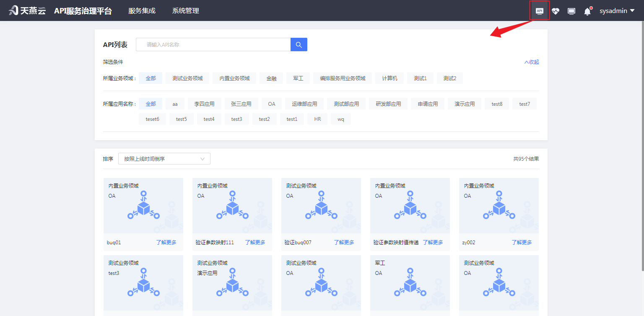Open notifications via the bell icon
The image size is (644, 316).
587,11
